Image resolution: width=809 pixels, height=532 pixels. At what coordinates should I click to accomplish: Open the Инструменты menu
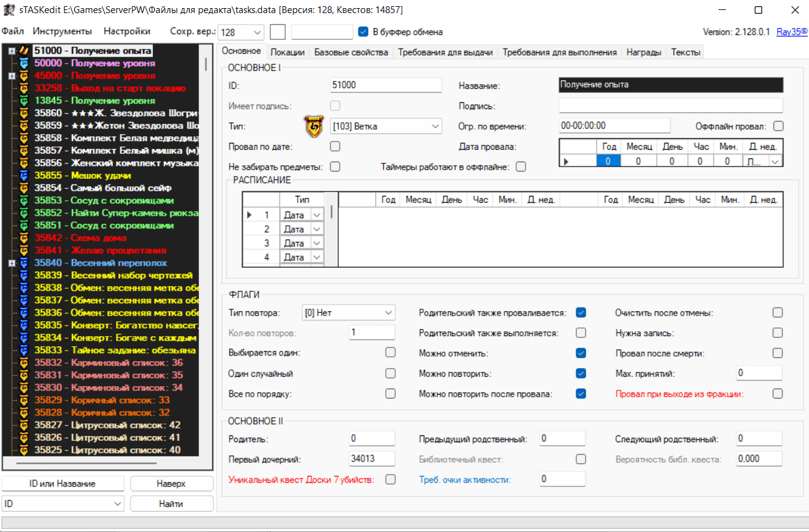click(x=62, y=31)
